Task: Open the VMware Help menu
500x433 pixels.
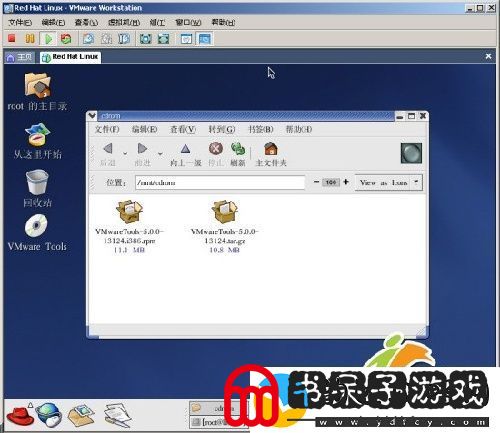Action: (223, 22)
